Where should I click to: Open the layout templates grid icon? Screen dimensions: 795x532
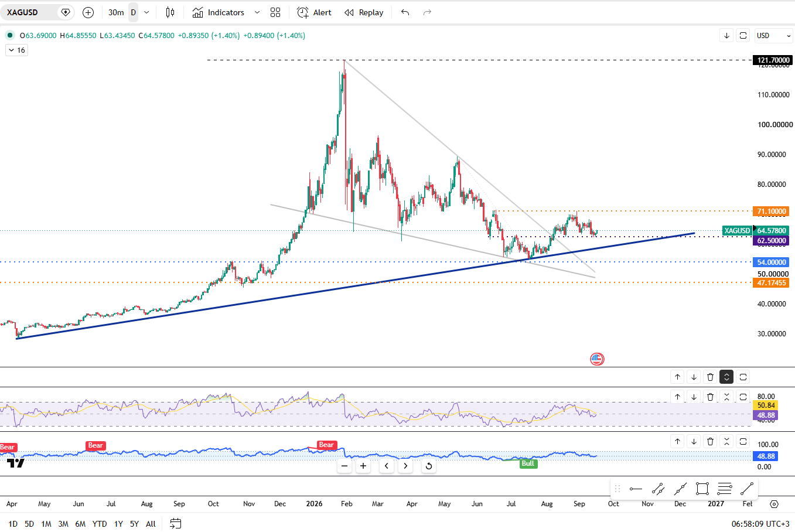(275, 12)
